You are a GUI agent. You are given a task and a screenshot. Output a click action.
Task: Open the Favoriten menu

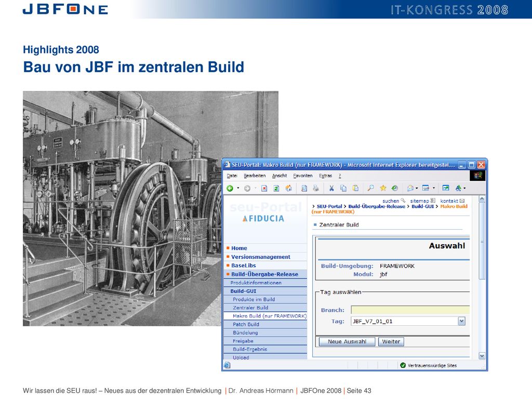click(x=303, y=176)
